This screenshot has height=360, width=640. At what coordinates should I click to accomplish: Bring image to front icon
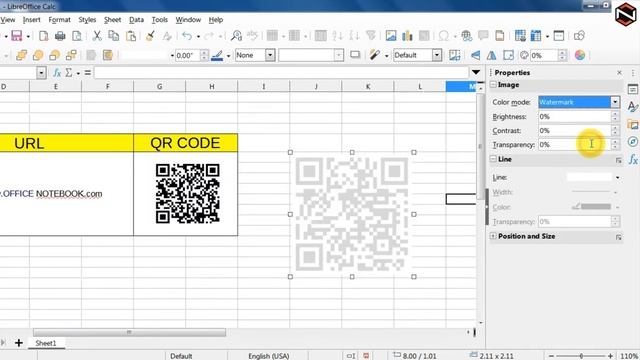tap(21, 55)
